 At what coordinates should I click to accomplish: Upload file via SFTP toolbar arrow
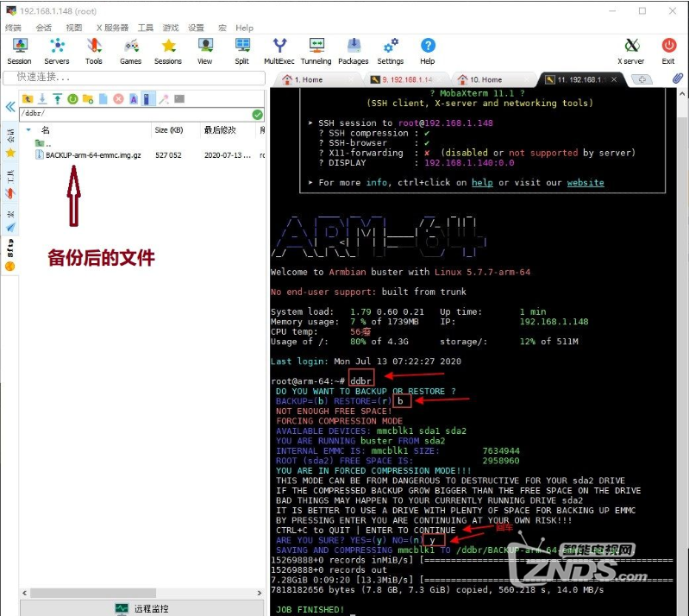[58, 99]
